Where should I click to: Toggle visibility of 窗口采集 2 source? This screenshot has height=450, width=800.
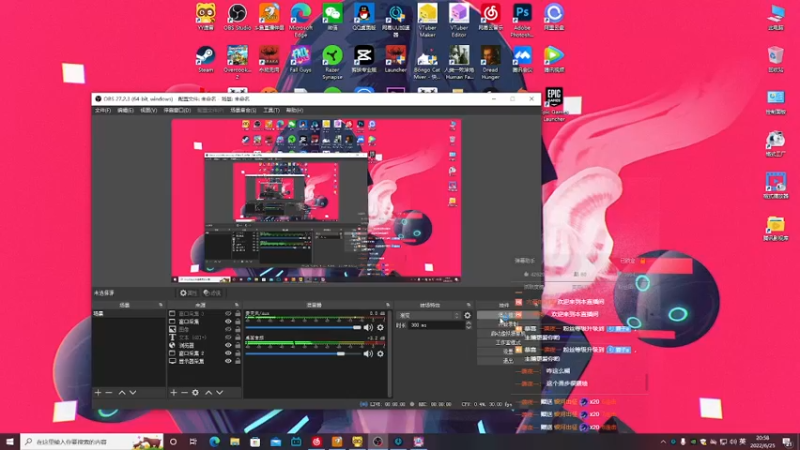click(x=228, y=353)
